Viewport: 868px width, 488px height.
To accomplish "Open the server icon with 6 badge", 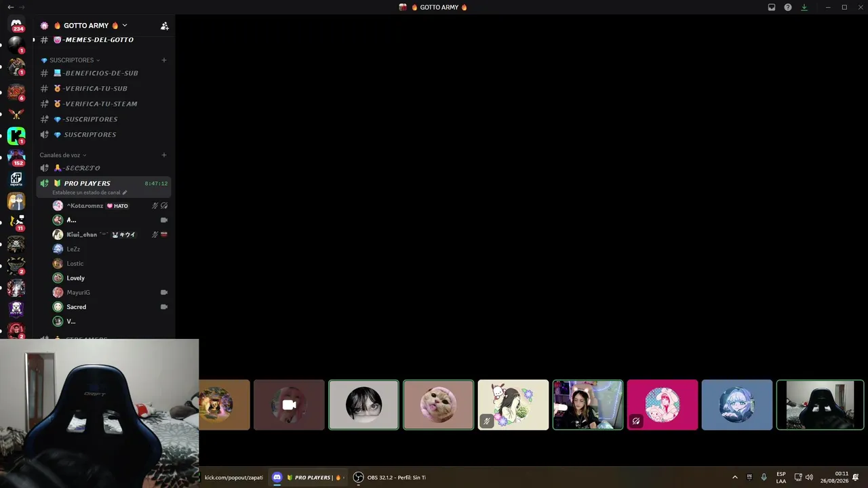I will [16, 92].
